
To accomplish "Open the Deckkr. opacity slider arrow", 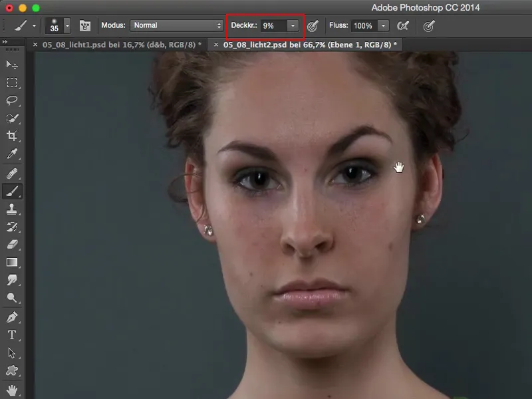I will [293, 26].
